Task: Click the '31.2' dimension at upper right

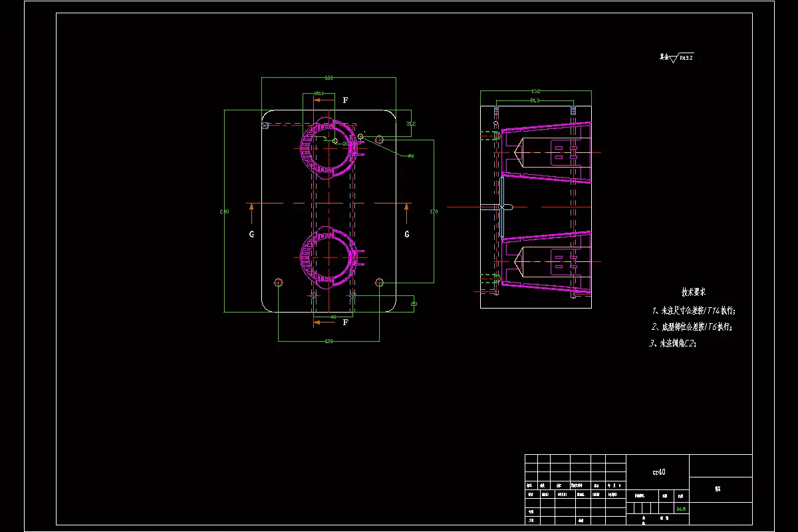Action: pyautogui.click(x=411, y=124)
